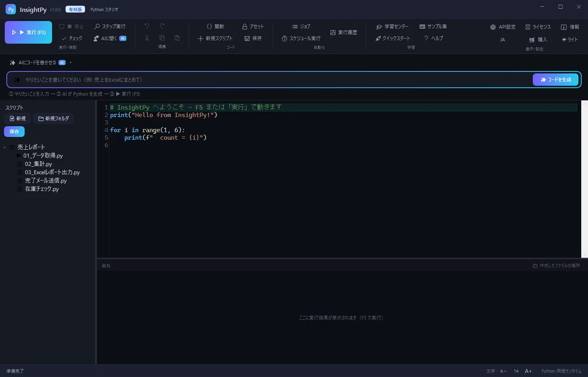This screenshot has width=588, height=377.
Task: Run the script with 実行 (F5)
Action: pos(28,33)
